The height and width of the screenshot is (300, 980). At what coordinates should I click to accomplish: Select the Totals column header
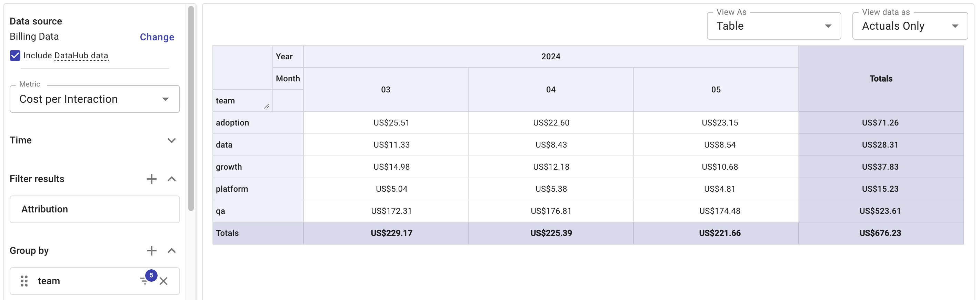coord(880,79)
